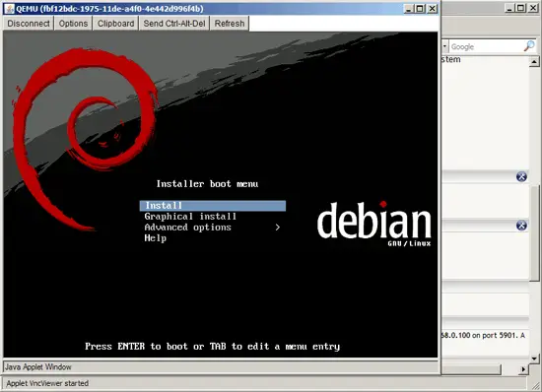Click the Java icon in QEMU title bar

click(10, 9)
